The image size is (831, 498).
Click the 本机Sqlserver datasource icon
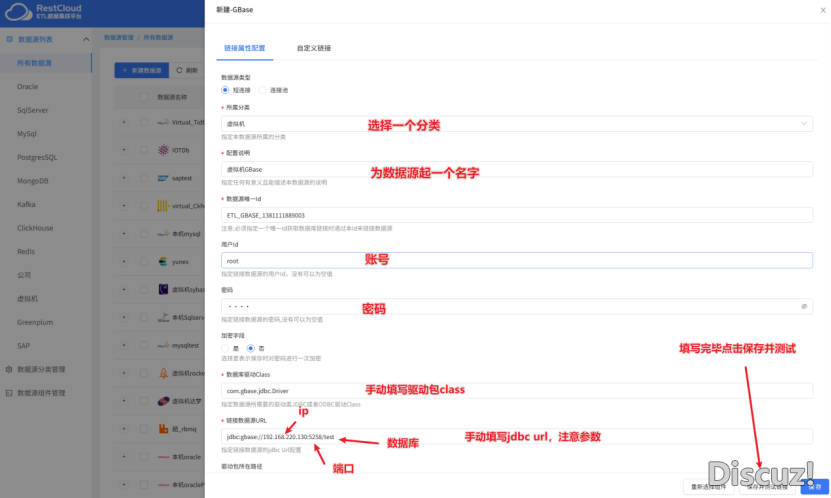click(x=163, y=317)
